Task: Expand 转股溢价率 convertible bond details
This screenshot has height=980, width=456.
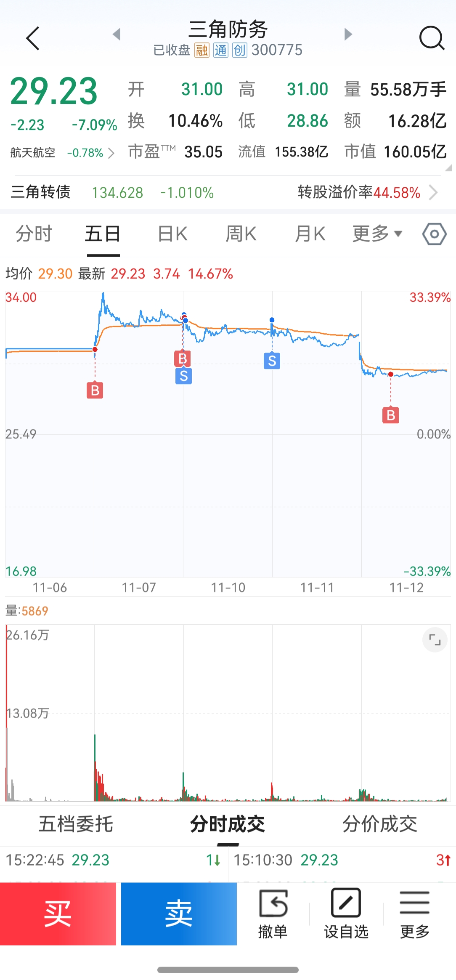Action: (x=433, y=193)
